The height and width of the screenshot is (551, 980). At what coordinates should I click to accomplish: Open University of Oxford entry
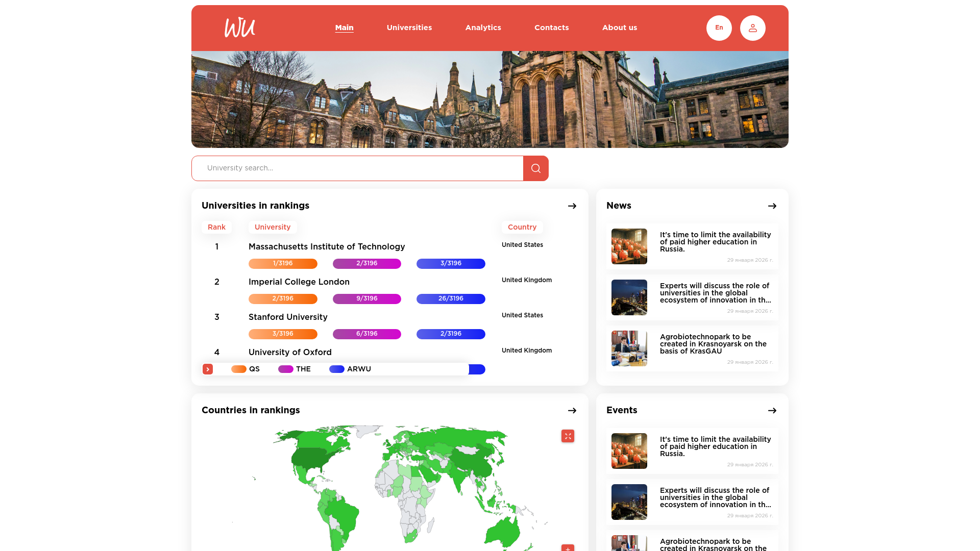[290, 353]
